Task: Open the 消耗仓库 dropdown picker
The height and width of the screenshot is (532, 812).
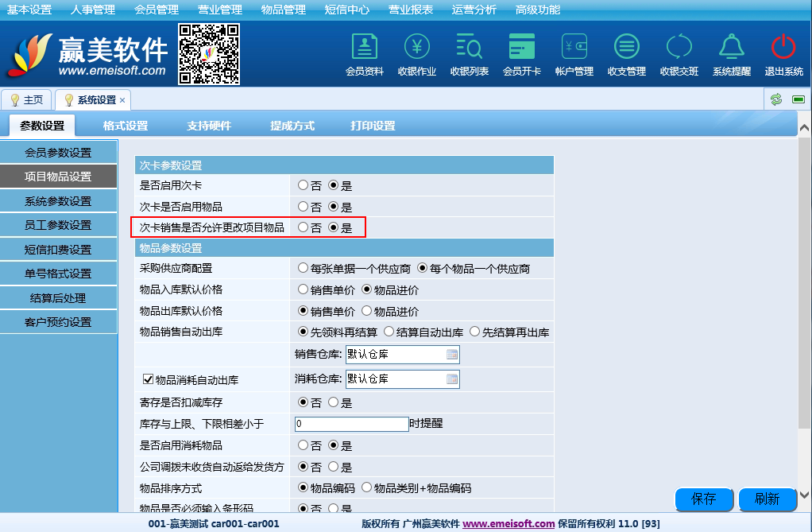Action: pos(451,379)
